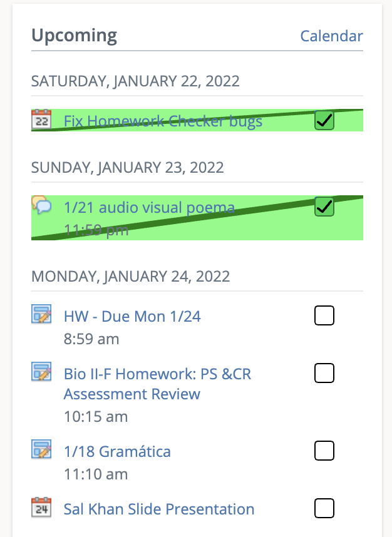The image size is (392, 537).
Task: Click the assignment icon next to 1/18 Gramática
Action: 41,449
